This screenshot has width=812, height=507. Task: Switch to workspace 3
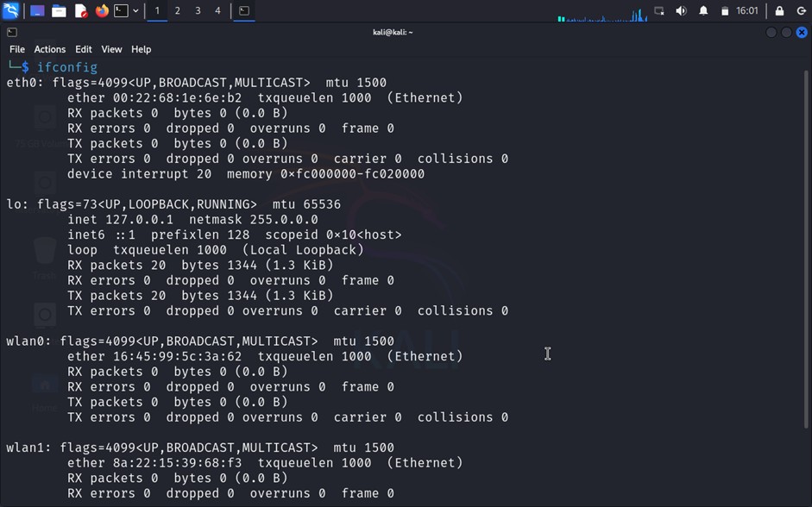pyautogui.click(x=198, y=10)
